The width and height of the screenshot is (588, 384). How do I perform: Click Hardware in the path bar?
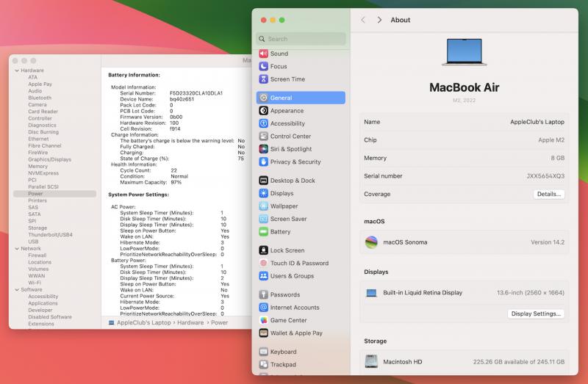(190, 322)
